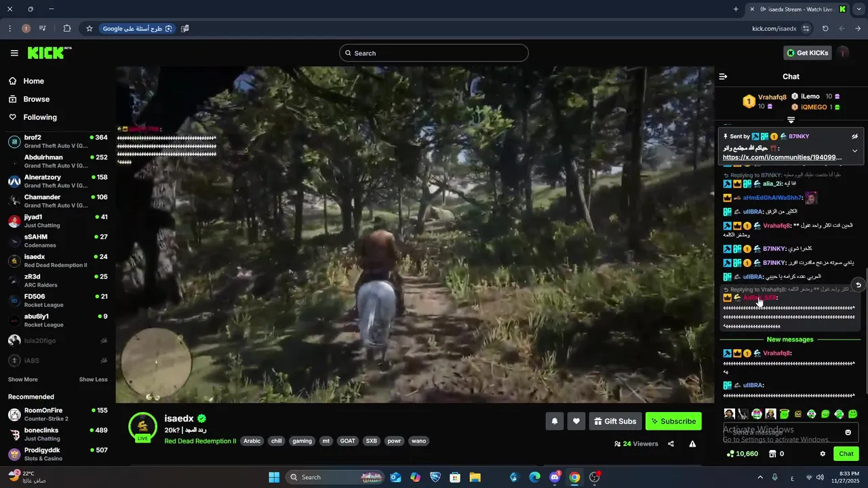
Task: Collapse the chat panel with arrow-lines icon
Action: click(x=723, y=77)
